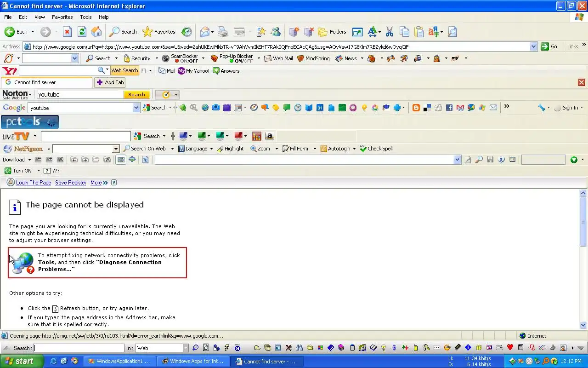
Task: Click the More link
Action: (x=96, y=183)
